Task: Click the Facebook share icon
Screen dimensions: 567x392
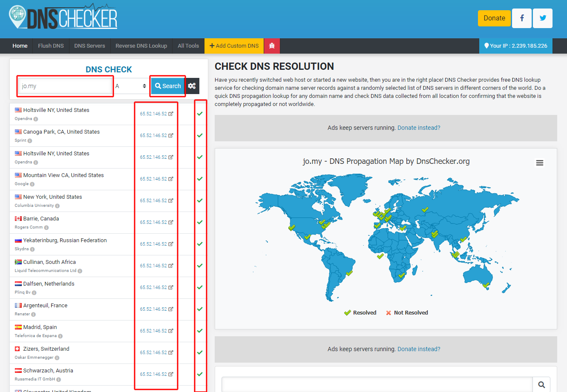Action: [x=521, y=18]
